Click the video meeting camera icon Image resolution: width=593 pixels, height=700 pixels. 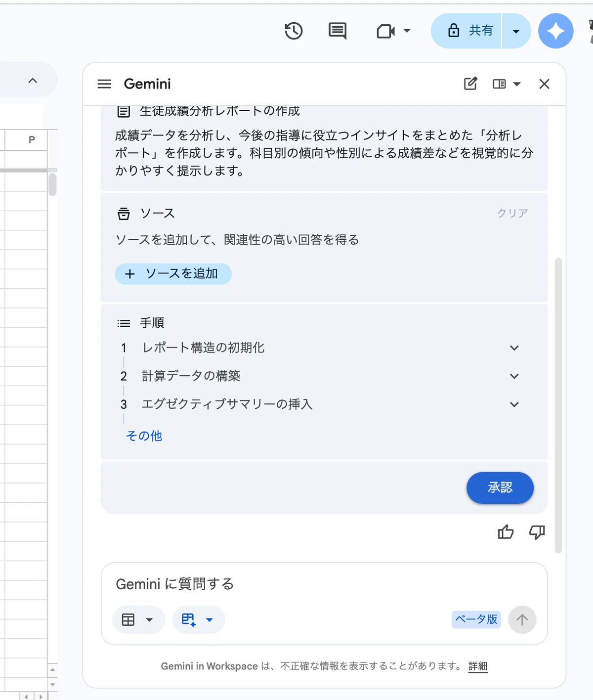[x=385, y=32]
